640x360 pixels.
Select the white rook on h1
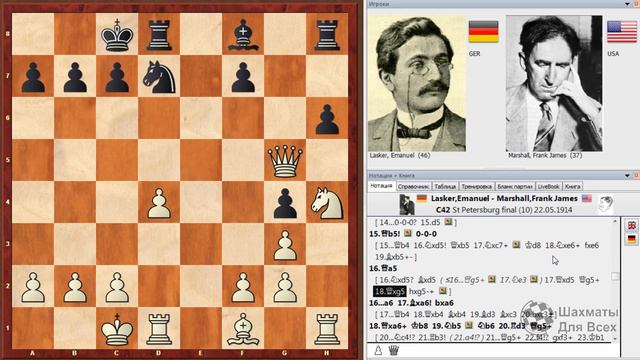pos(327,329)
